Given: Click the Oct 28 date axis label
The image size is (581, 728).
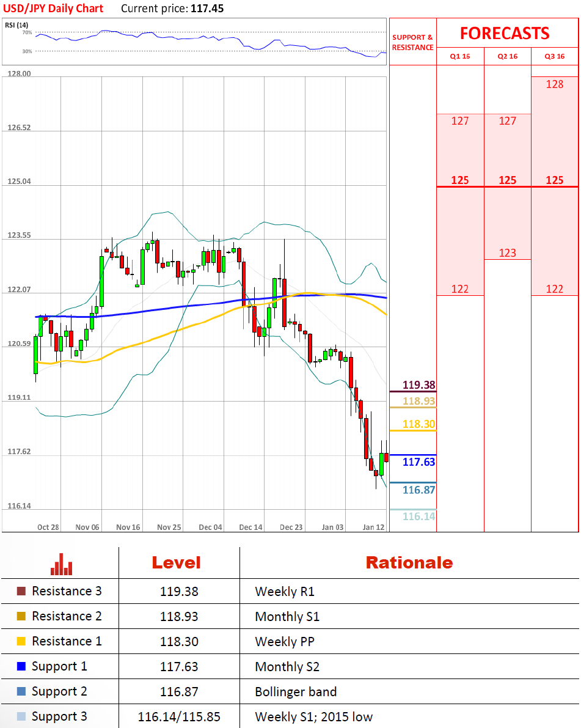Looking at the screenshot, I should (48, 528).
